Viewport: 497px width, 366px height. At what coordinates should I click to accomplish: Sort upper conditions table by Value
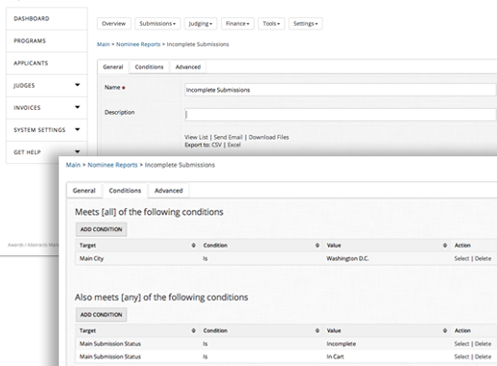click(445, 245)
